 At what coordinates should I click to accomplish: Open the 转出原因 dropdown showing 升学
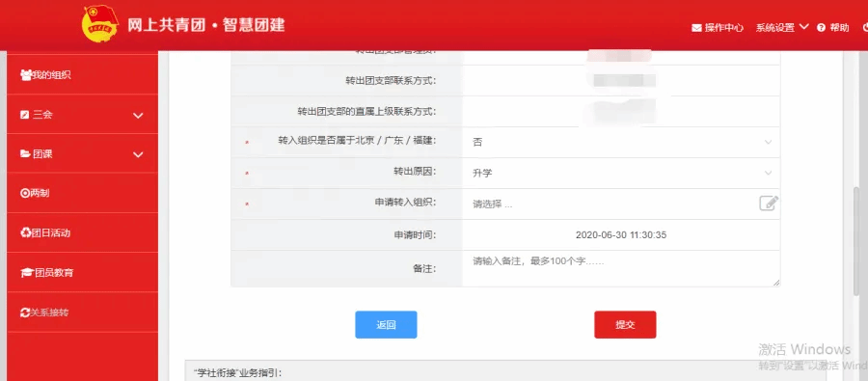[x=621, y=173]
